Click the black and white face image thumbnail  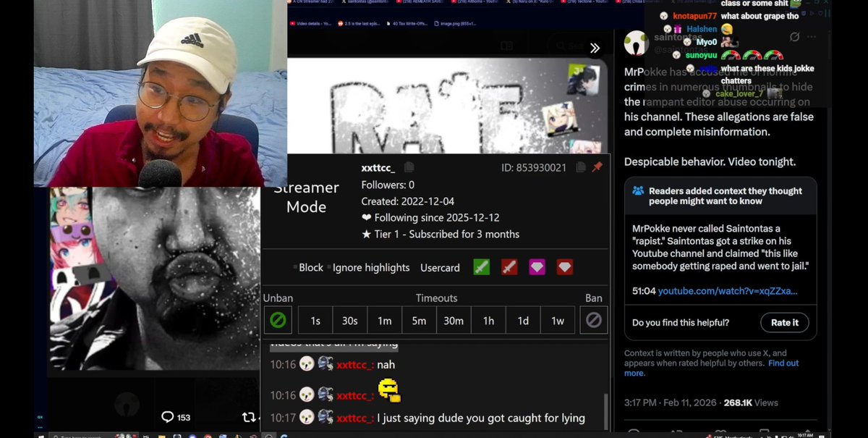153,279
